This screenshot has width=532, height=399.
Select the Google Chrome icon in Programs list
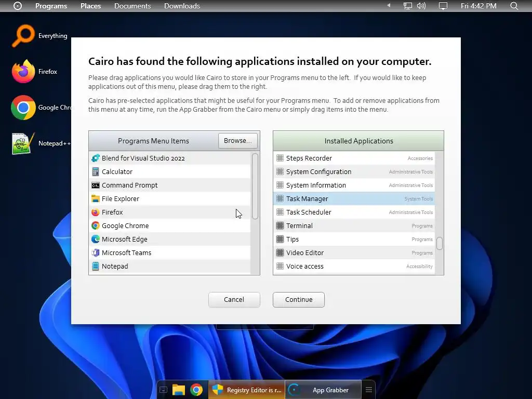(x=96, y=225)
